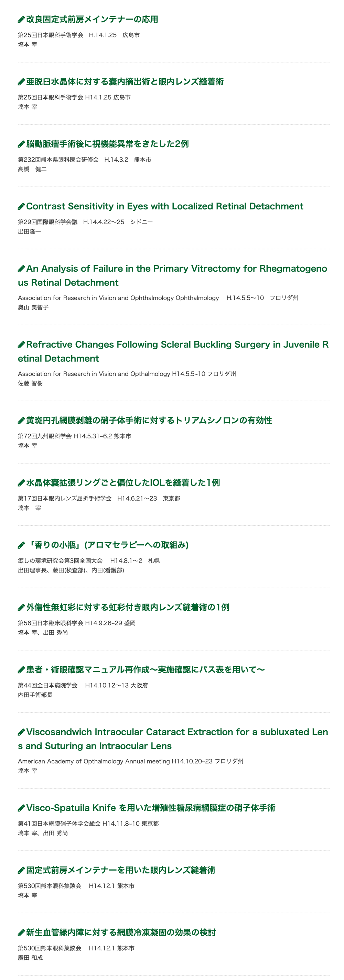
Task: Open 脳動脈瘤手術後に視機能異常をきたした2例 link
Action: pos(107,144)
